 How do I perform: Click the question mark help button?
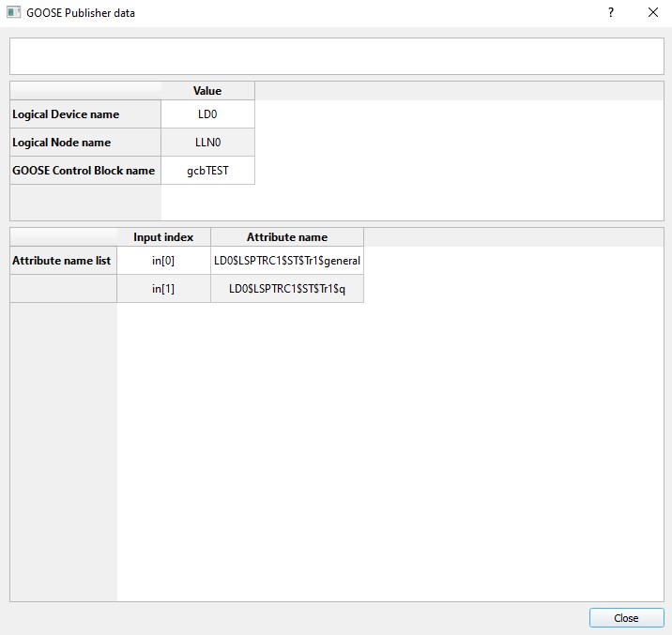611,13
